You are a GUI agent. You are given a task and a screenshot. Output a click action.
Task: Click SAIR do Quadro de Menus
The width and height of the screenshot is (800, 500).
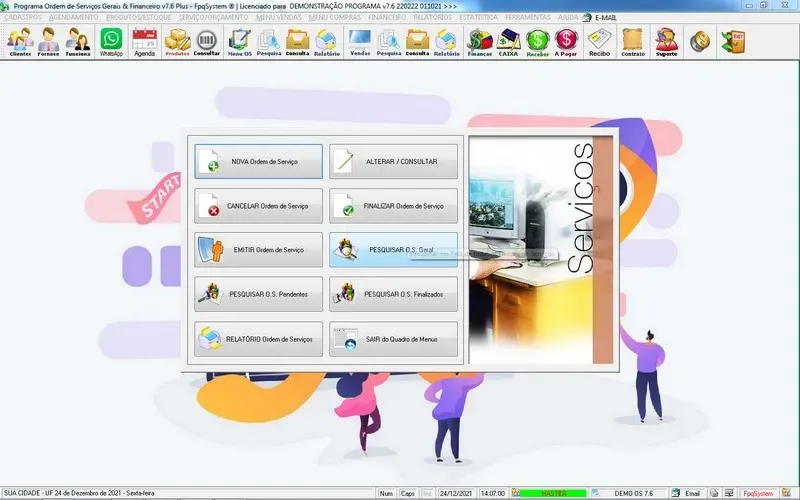pos(393,340)
